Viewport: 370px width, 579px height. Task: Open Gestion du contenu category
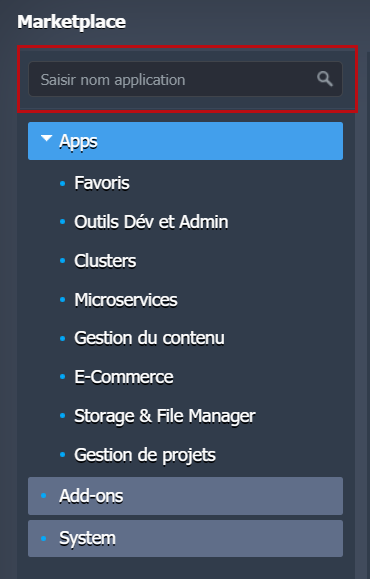coord(149,338)
